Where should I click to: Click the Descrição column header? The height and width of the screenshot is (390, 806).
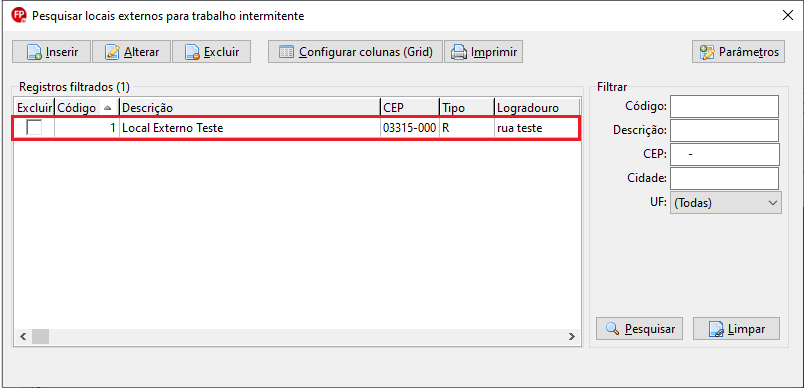tap(250, 108)
